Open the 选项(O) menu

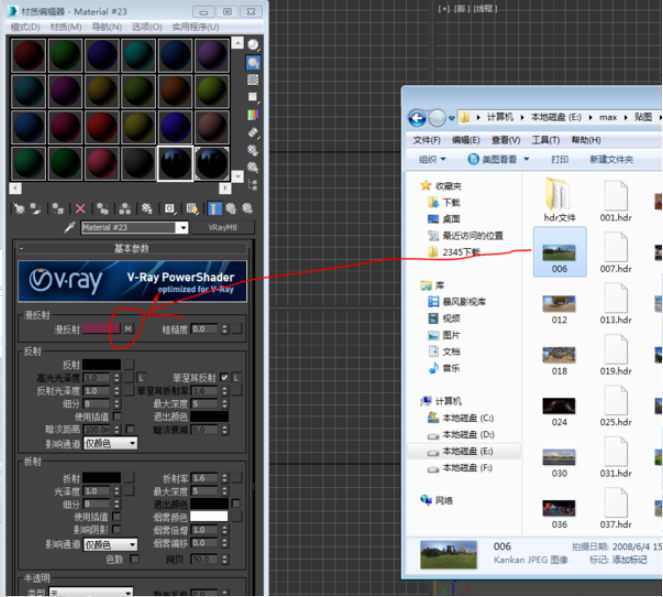click(147, 27)
